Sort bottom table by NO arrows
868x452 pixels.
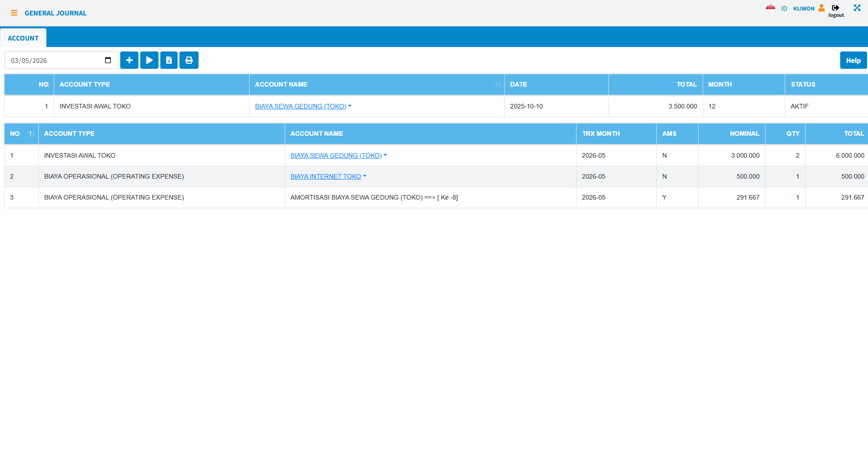pyautogui.click(x=31, y=134)
